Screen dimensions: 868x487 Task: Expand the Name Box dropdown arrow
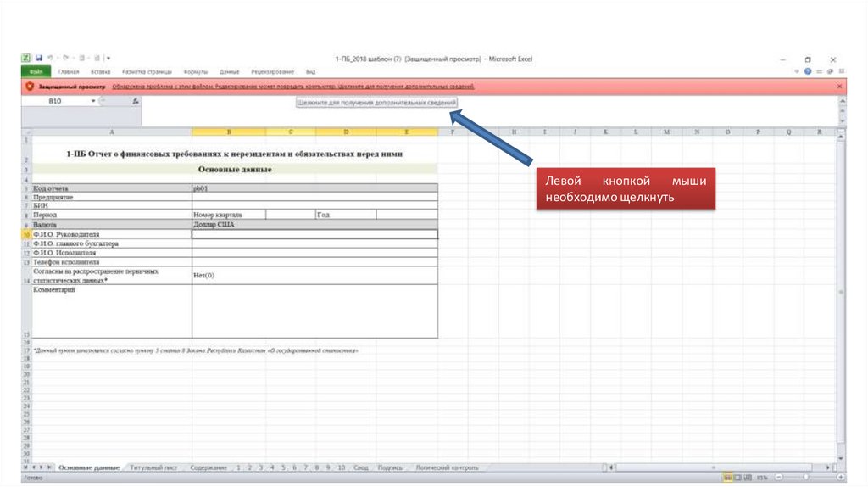[93, 101]
